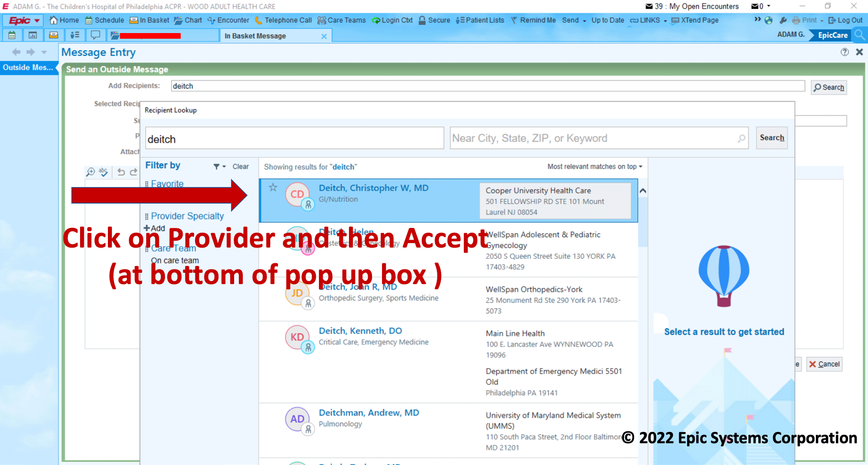Screen dimensions: 868x465
Task: Click the chart-graph workspace tab icon
Action: tap(33, 35)
